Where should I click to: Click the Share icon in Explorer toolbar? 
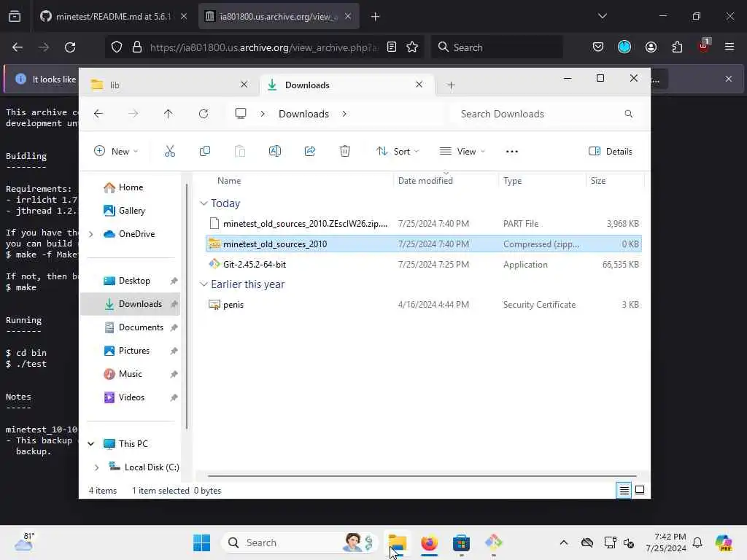(x=309, y=152)
